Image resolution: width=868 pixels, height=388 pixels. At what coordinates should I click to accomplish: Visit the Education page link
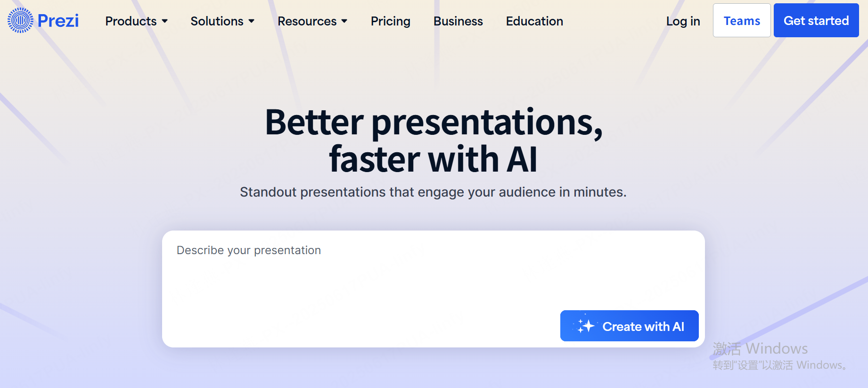coord(534,21)
